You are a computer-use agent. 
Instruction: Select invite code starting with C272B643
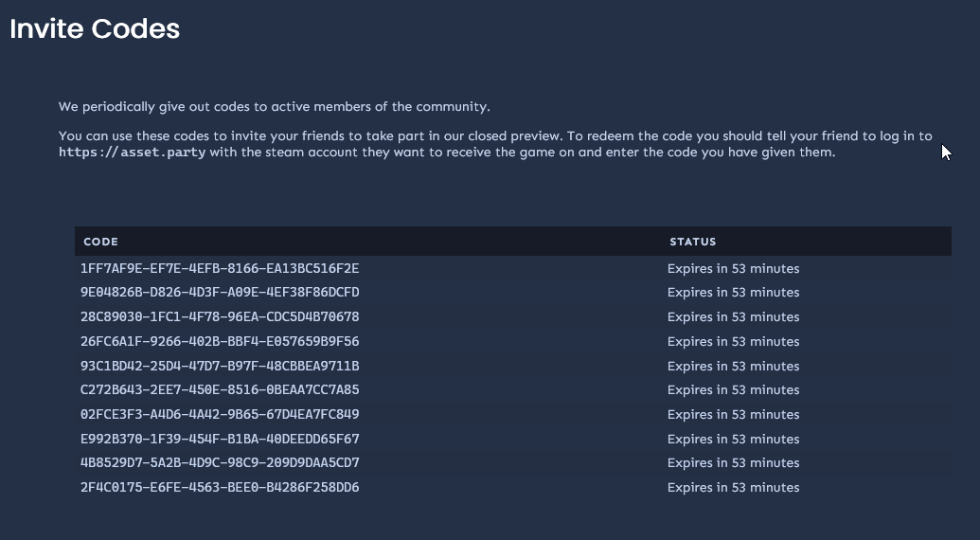pos(220,390)
